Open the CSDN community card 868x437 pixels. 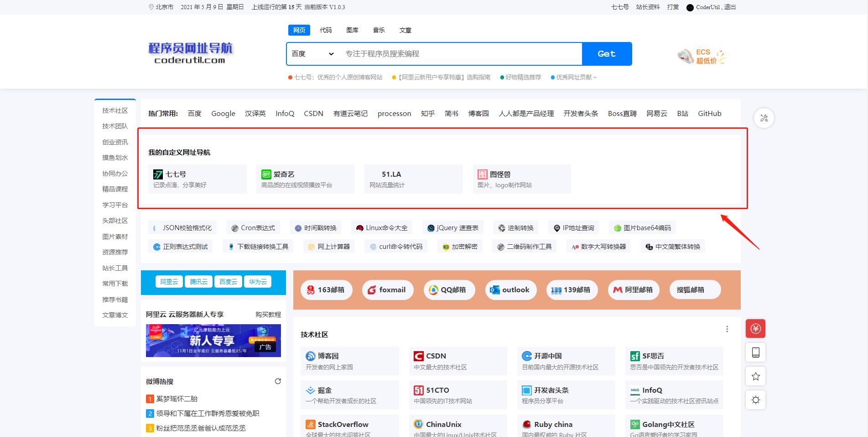coord(458,361)
